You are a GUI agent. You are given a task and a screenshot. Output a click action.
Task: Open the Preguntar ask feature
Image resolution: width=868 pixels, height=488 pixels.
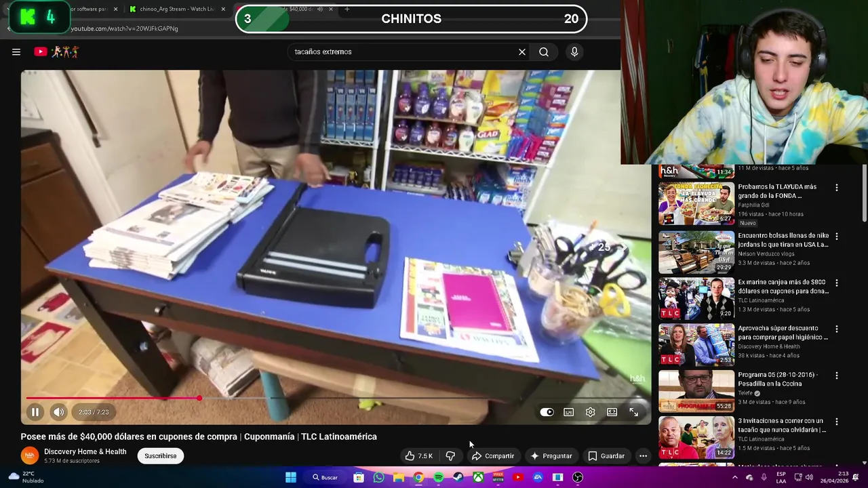(551, 456)
